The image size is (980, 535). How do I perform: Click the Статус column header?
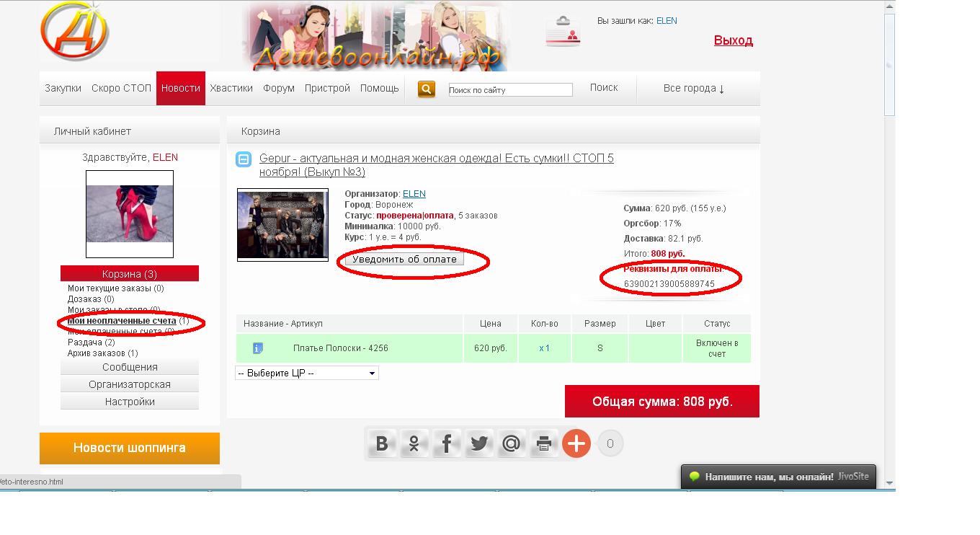(717, 324)
